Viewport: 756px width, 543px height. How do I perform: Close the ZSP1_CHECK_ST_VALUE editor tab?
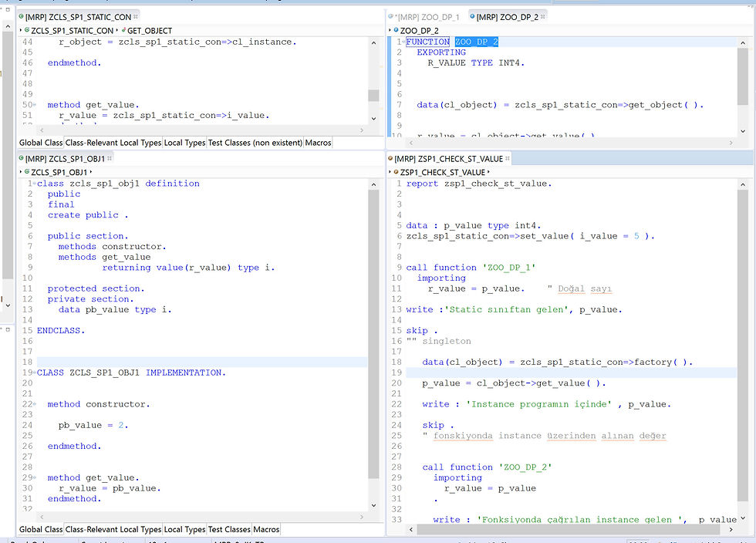click(x=508, y=159)
